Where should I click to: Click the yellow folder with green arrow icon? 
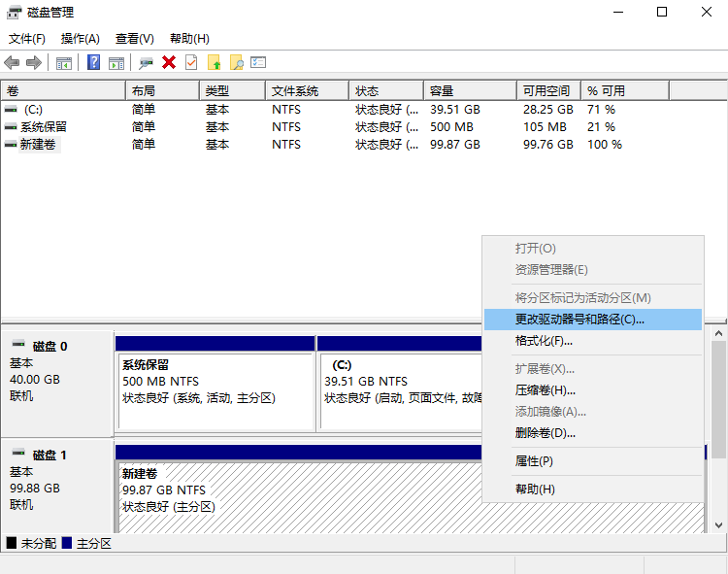[x=215, y=62]
